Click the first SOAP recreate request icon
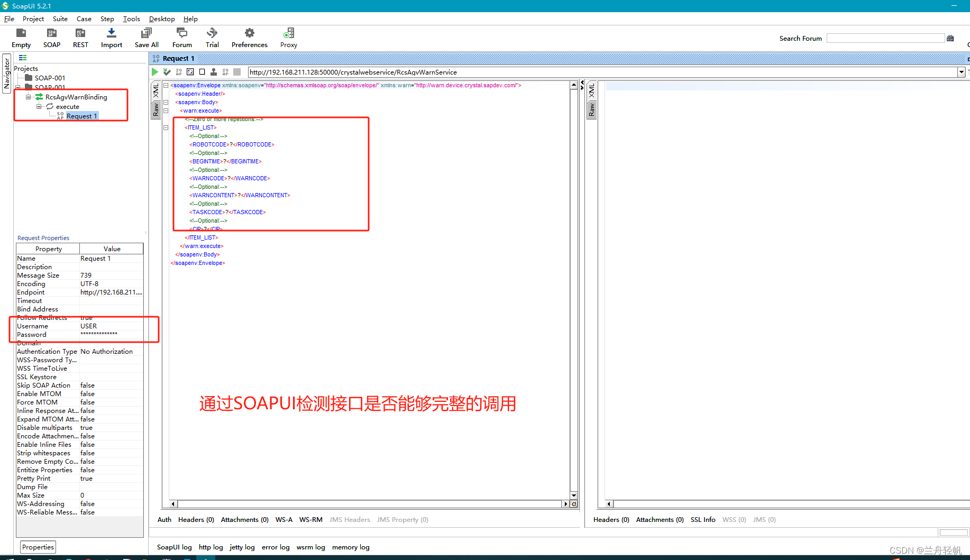This screenshot has height=560, width=970. pos(179,72)
